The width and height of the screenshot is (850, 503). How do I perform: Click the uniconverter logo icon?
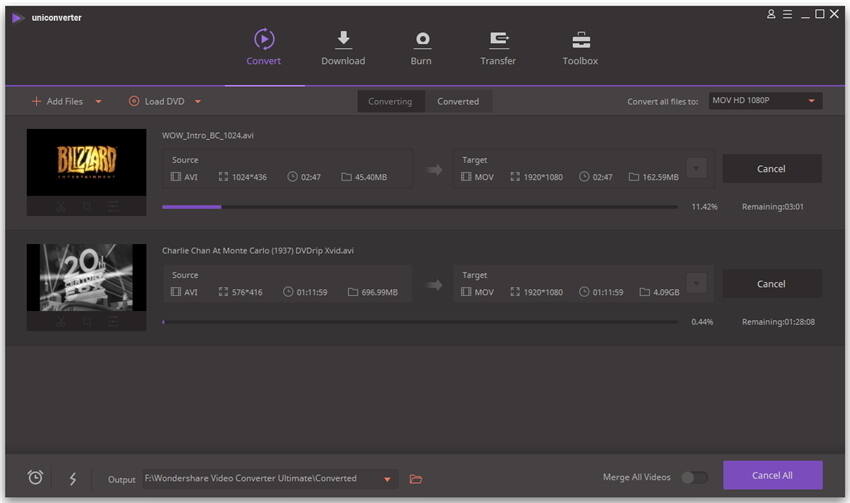(18, 18)
